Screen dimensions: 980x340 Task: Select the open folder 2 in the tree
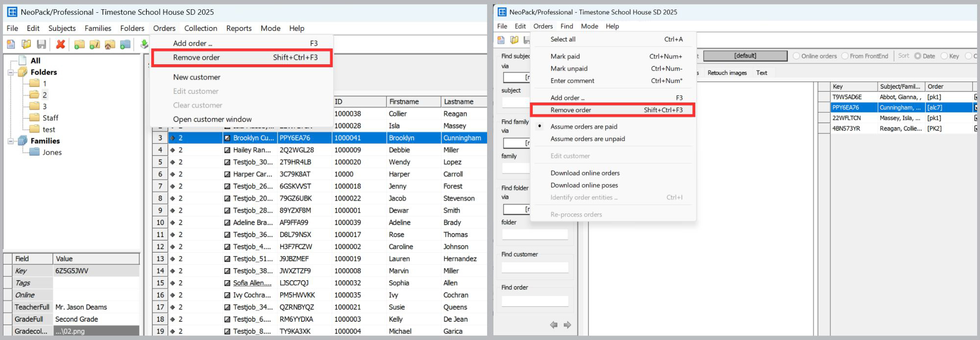click(45, 95)
